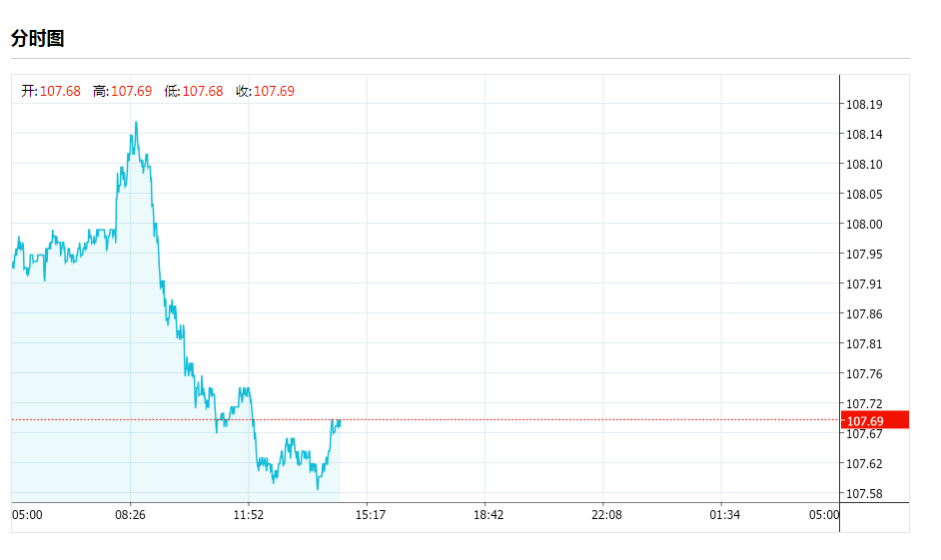Click the 08:26 time axis label
Viewport: 941px width, 560px height.
[x=131, y=515]
